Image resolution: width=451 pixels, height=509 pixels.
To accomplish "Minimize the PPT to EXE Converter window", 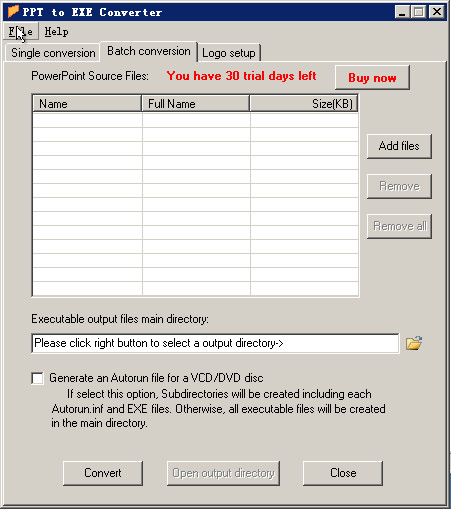I will coord(402,12).
